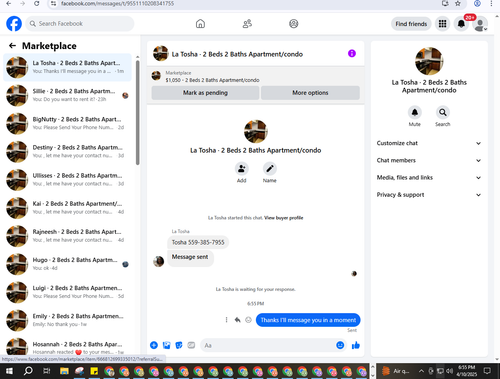Reply to the sent message
The height and width of the screenshot is (379, 500).
[237, 320]
